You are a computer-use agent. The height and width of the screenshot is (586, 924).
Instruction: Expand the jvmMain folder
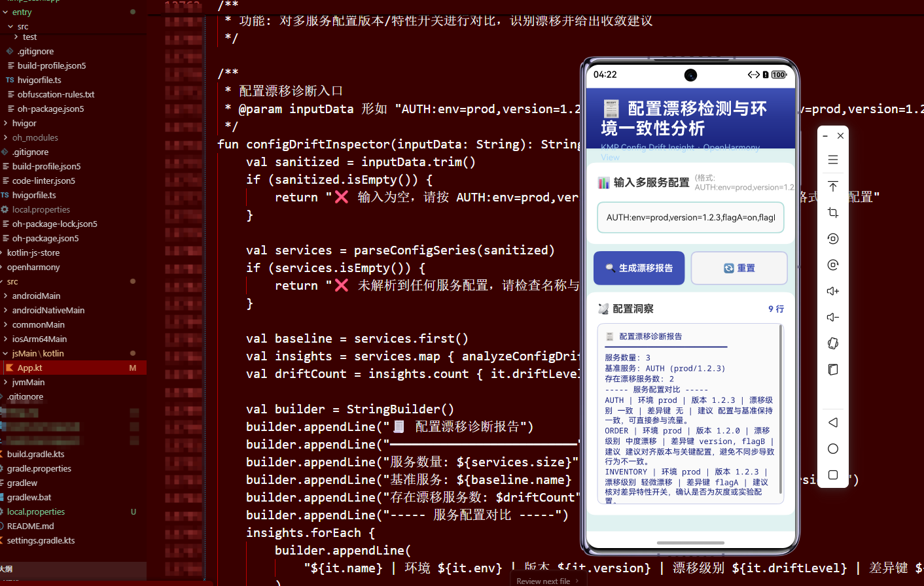pos(5,382)
